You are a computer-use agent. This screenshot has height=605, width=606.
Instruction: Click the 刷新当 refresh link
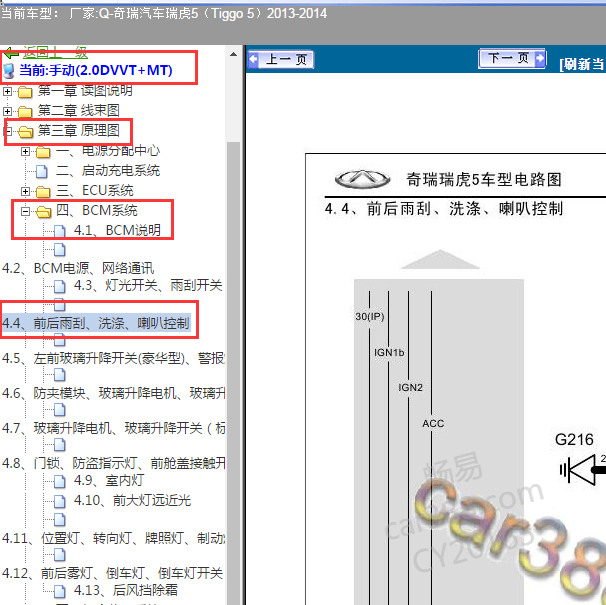point(582,64)
